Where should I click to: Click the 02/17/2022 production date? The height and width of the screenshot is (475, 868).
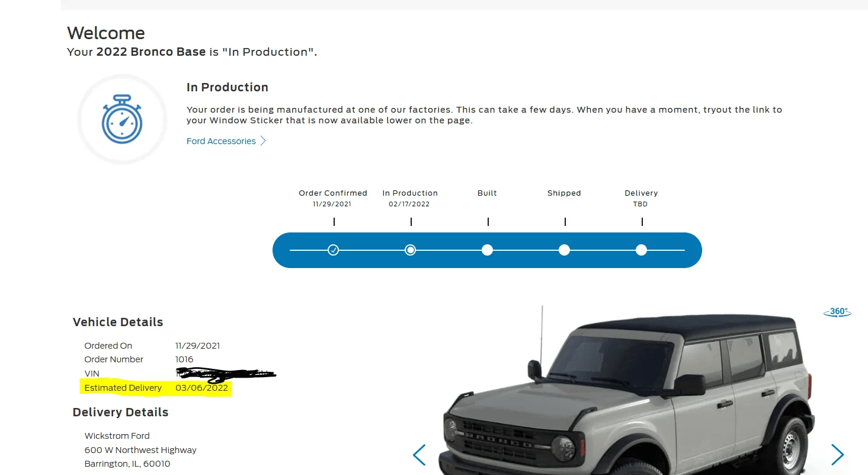click(x=409, y=204)
